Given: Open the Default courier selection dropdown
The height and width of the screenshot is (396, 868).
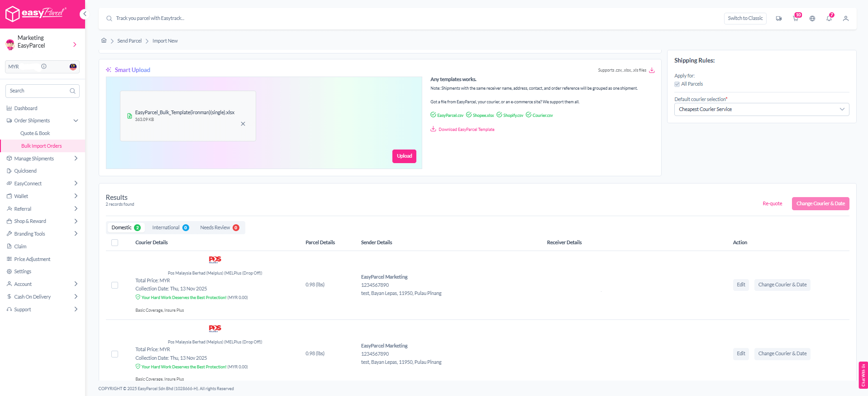Looking at the screenshot, I should tap(761, 109).
